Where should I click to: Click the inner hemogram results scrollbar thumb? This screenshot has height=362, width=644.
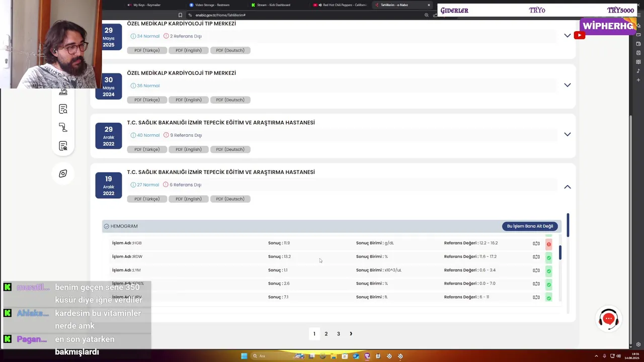(x=560, y=252)
